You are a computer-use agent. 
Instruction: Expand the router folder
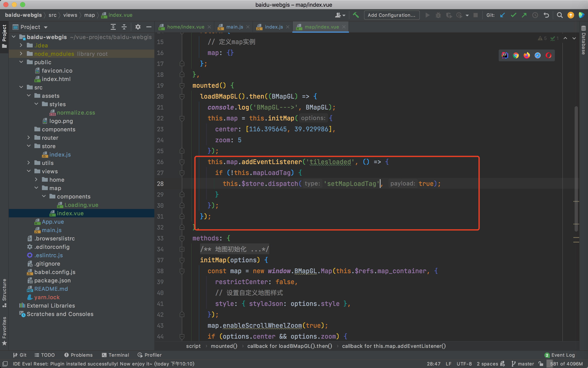29,137
